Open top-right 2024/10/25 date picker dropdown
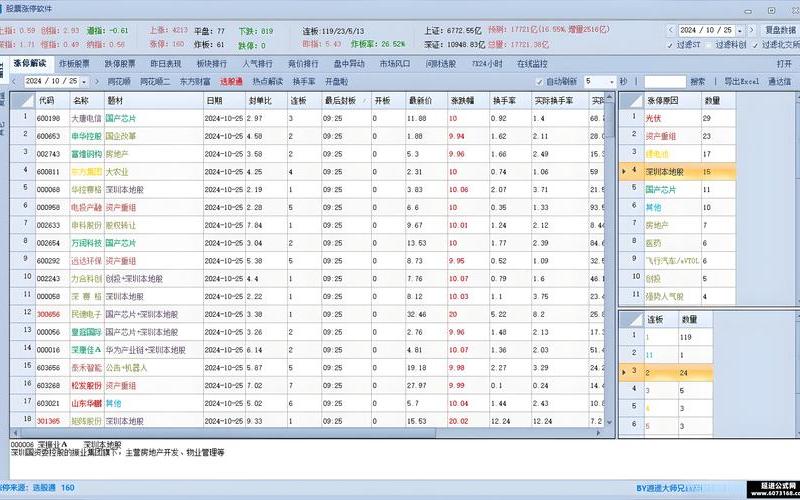800x500 pixels. click(740, 31)
